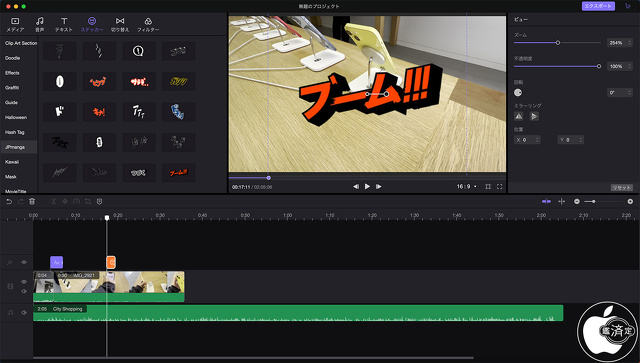
Task: Toggle visibility of the sticker track
Action: 24,262
